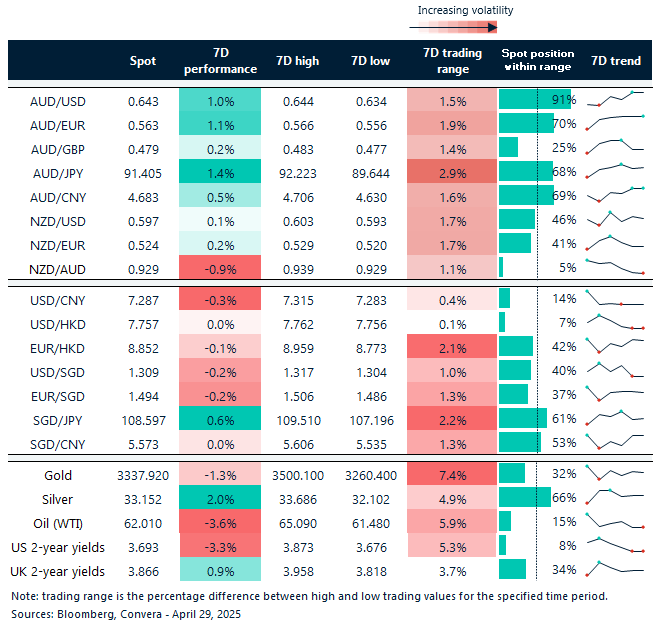658x631 pixels.
Task: Select the SGD/JPY row label
Action: (x=58, y=420)
